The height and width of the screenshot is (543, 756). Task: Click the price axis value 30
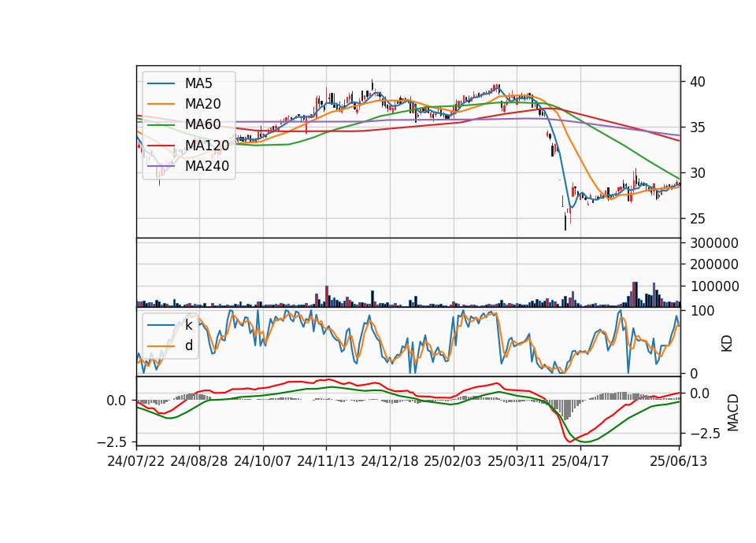pyautogui.click(x=698, y=173)
